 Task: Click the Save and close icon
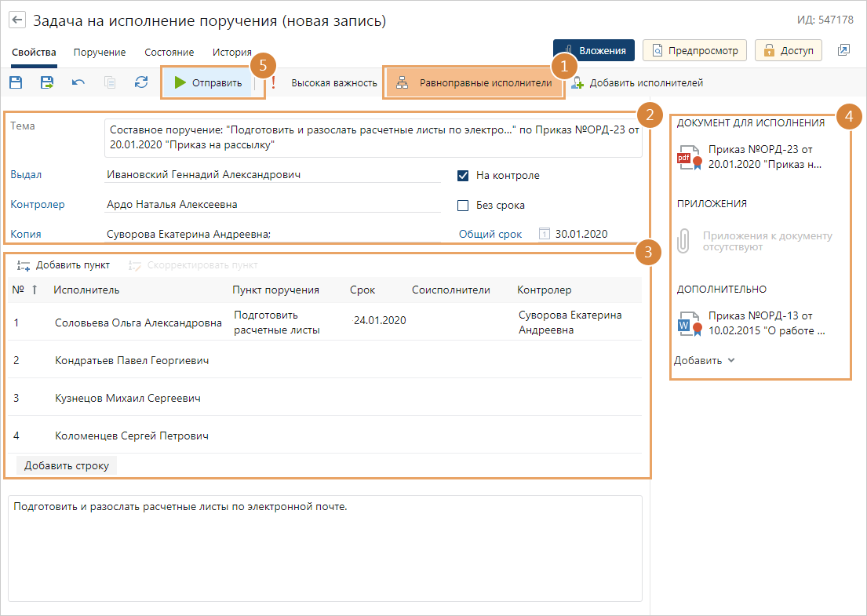pyautogui.click(x=47, y=82)
